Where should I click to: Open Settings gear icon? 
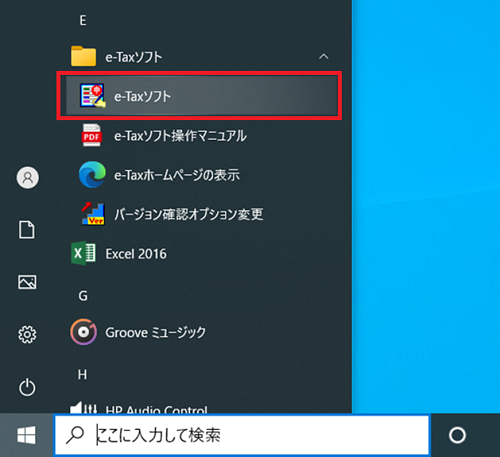click(27, 334)
